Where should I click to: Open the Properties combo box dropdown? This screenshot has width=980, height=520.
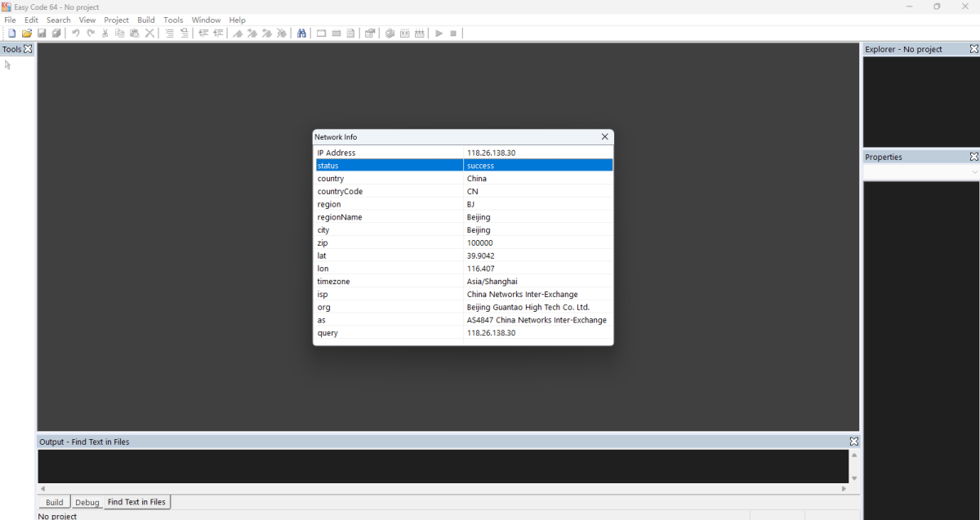(x=973, y=172)
